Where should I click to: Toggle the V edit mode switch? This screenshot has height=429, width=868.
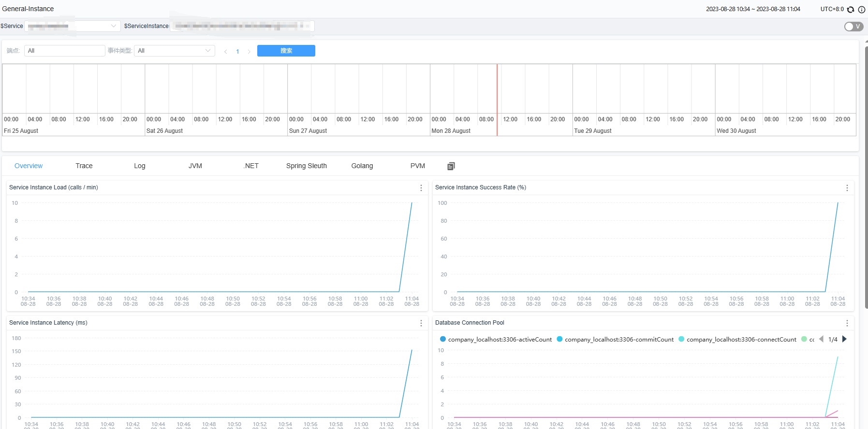point(853,27)
